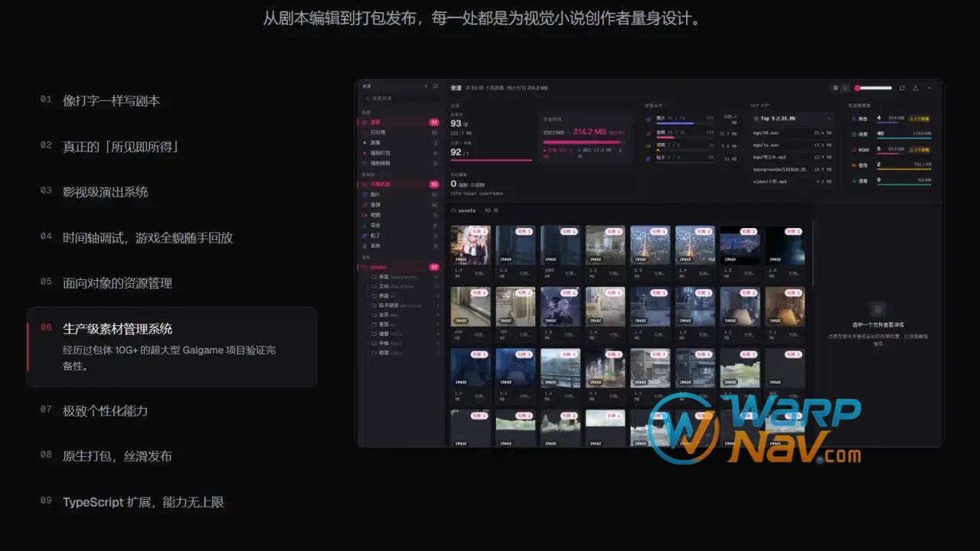Click the 角色 character category icon

[853, 119]
